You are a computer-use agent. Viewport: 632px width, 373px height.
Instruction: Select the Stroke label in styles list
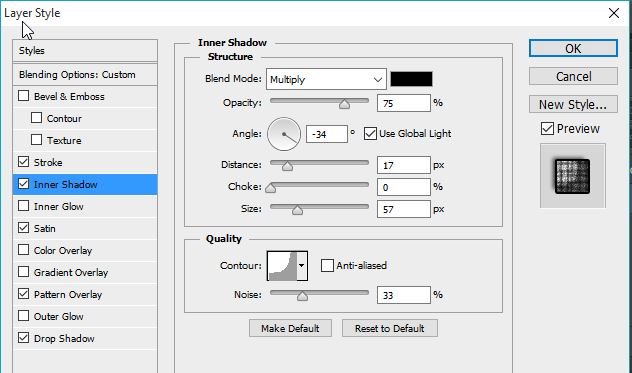coord(48,163)
